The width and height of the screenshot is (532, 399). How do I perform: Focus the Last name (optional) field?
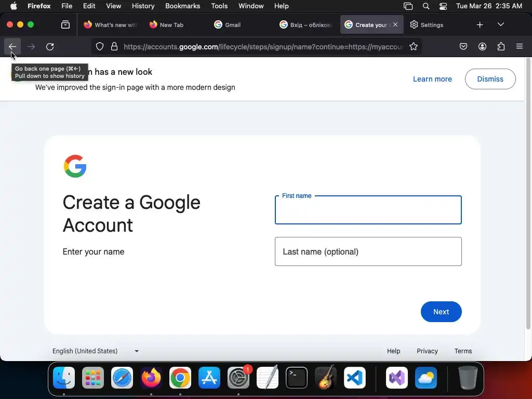tap(368, 251)
